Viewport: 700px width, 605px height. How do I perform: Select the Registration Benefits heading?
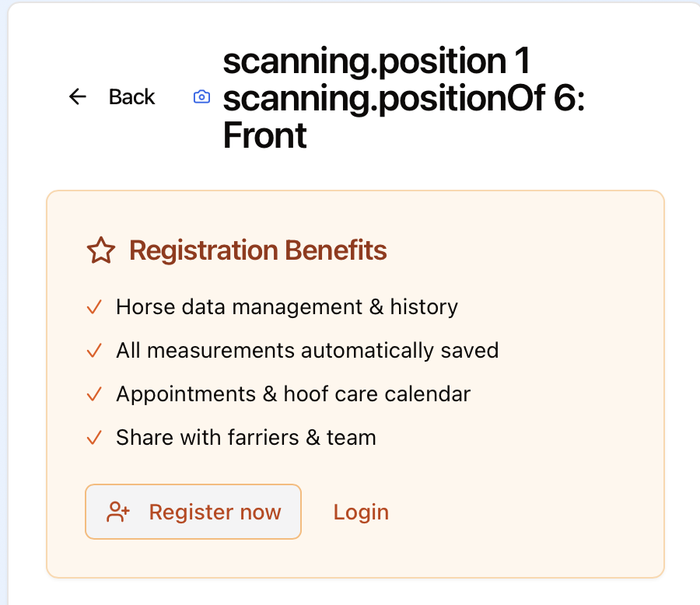257,250
